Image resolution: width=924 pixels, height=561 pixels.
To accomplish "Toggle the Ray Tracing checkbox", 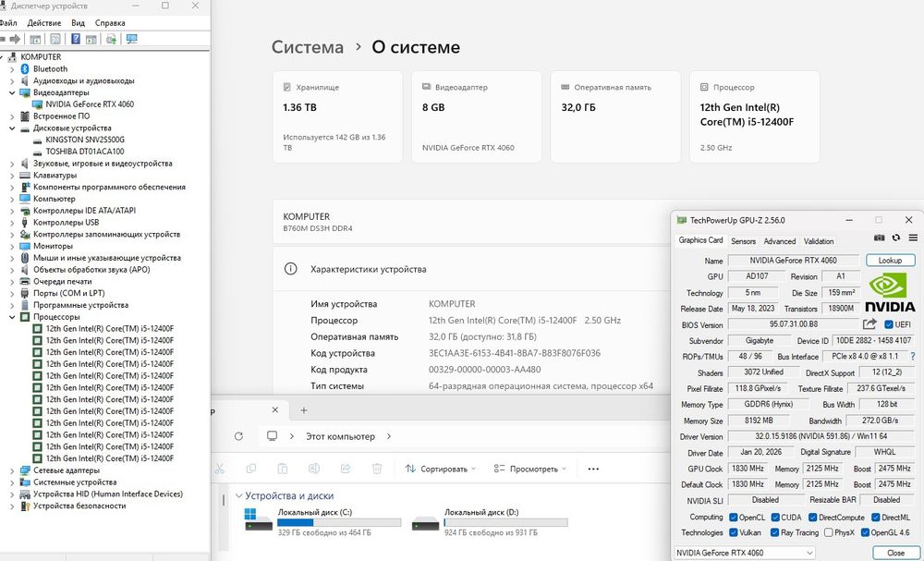I will click(x=775, y=532).
